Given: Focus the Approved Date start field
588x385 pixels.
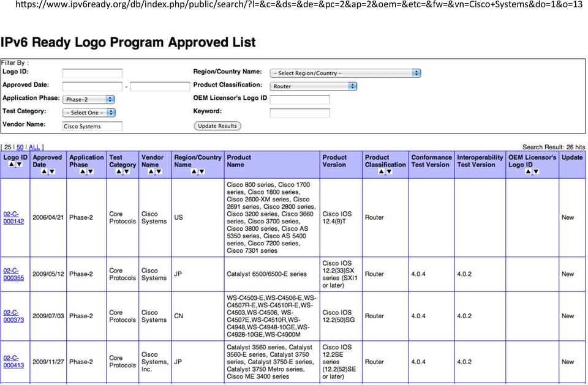Looking at the screenshot, I should (x=92, y=86).
